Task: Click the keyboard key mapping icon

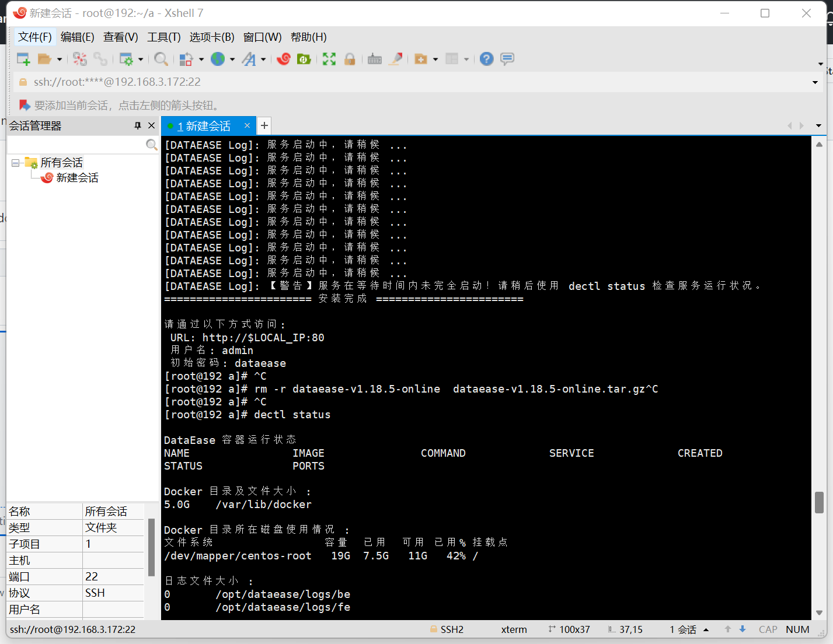Action: pos(375,59)
